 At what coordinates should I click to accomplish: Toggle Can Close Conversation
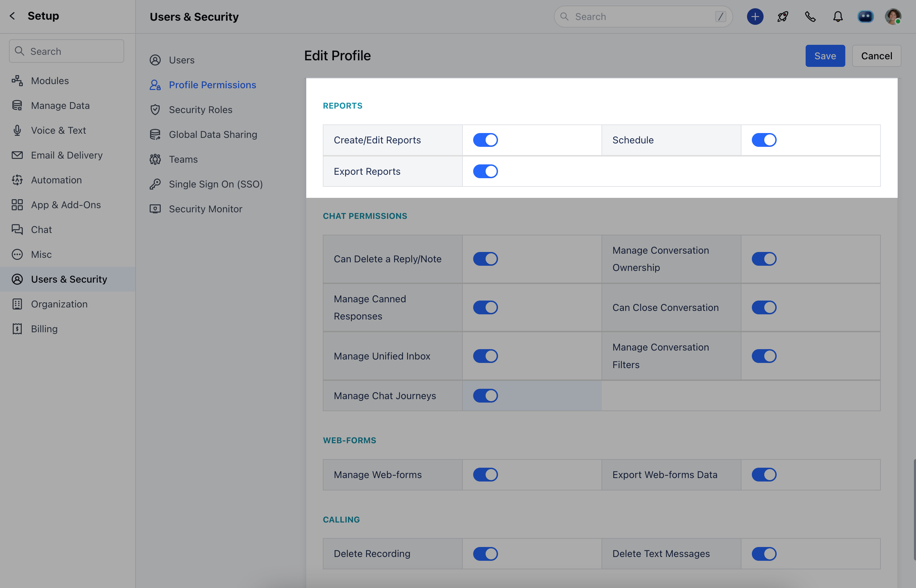pos(764,307)
